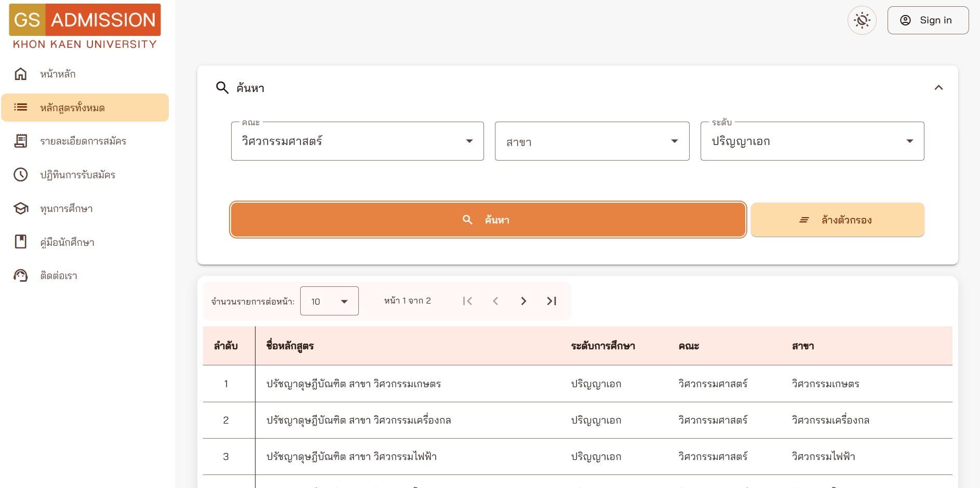This screenshot has width=980, height=488.
Task: Click the book icon for คู่มือนักศึกษา
Action: pyautogui.click(x=21, y=242)
